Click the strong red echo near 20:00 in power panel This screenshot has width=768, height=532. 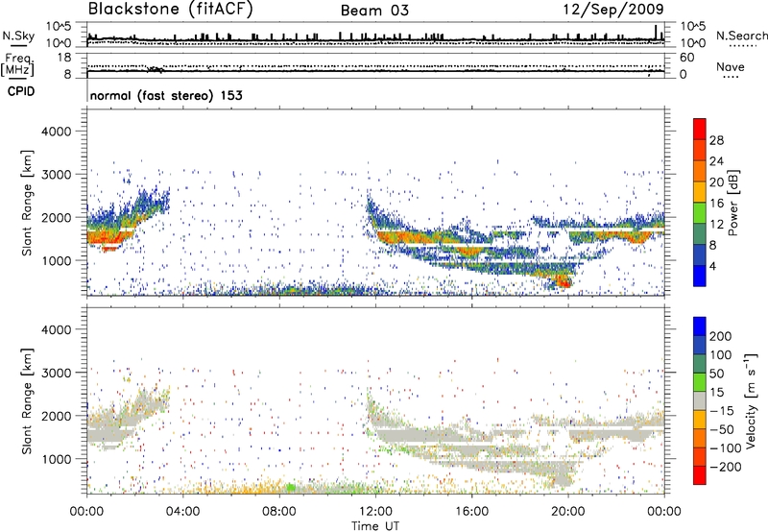point(564,282)
